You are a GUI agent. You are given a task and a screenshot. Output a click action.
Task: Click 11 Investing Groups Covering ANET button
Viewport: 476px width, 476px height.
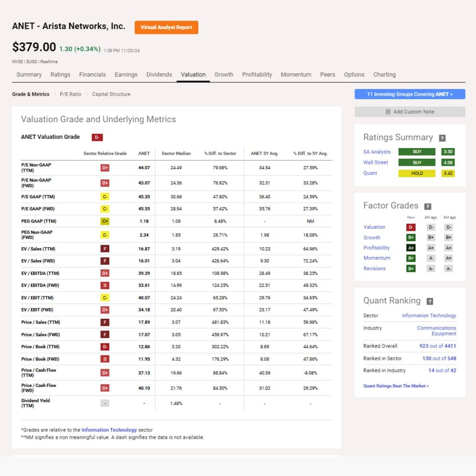tap(410, 94)
